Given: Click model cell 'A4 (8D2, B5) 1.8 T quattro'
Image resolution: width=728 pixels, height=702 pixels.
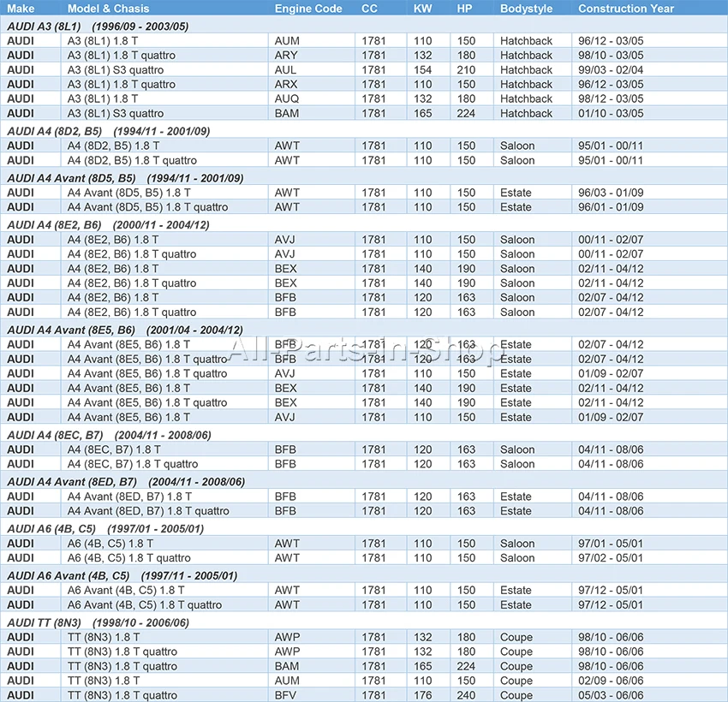Looking at the screenshot, I should click(132, 161).
